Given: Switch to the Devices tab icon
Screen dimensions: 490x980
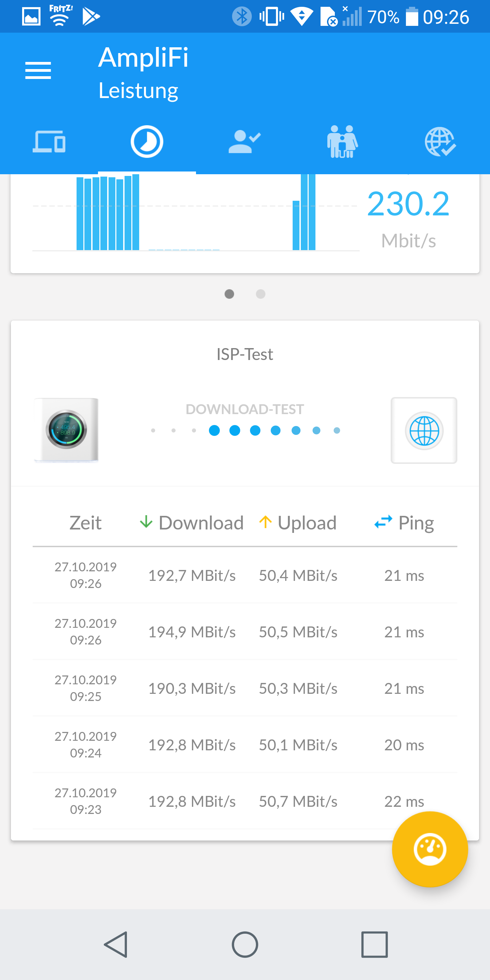Looking at the screenshot, I should 49,142.
